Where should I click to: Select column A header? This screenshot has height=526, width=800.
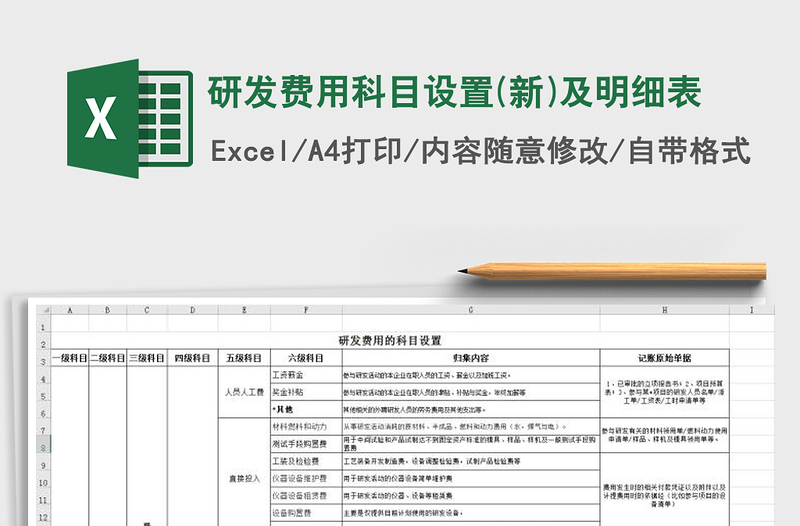[70, 310]
